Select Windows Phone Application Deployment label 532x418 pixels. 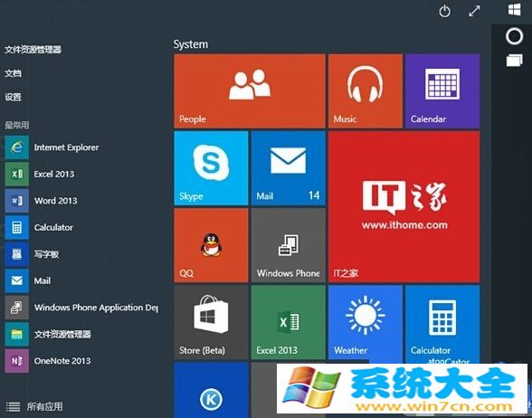click(96, 308)
